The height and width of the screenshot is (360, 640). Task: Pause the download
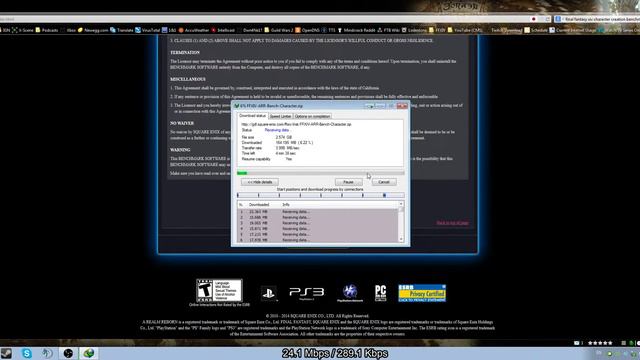[x=348, y=182]
